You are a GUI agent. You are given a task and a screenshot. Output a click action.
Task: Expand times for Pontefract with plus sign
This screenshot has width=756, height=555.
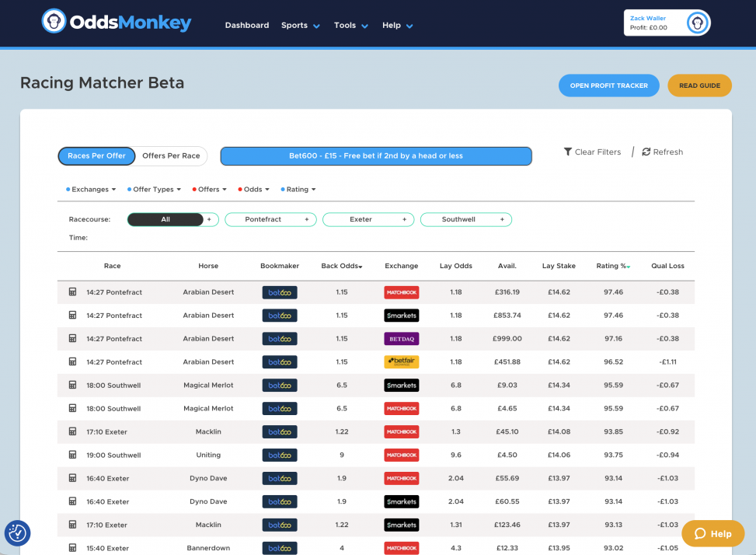pos(307,219)
